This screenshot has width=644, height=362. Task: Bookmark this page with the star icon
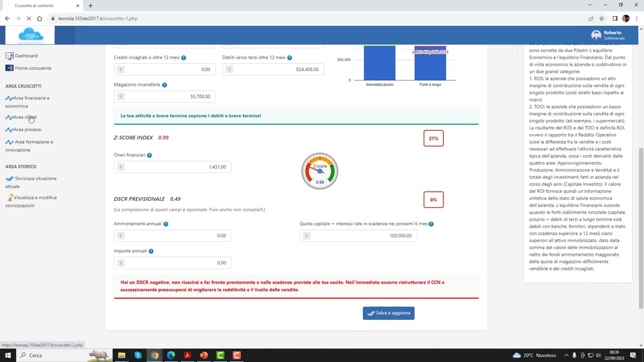coord(602,19)
